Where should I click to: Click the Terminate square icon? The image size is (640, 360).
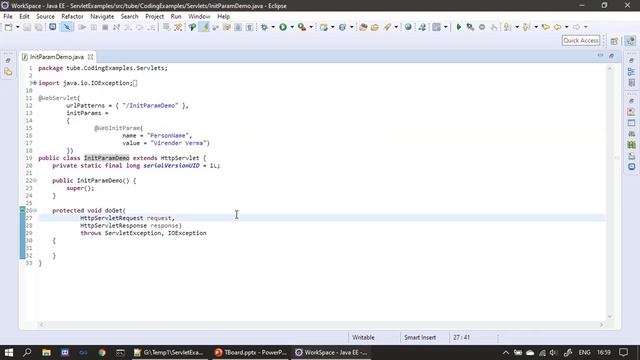[x=105, y=27]
